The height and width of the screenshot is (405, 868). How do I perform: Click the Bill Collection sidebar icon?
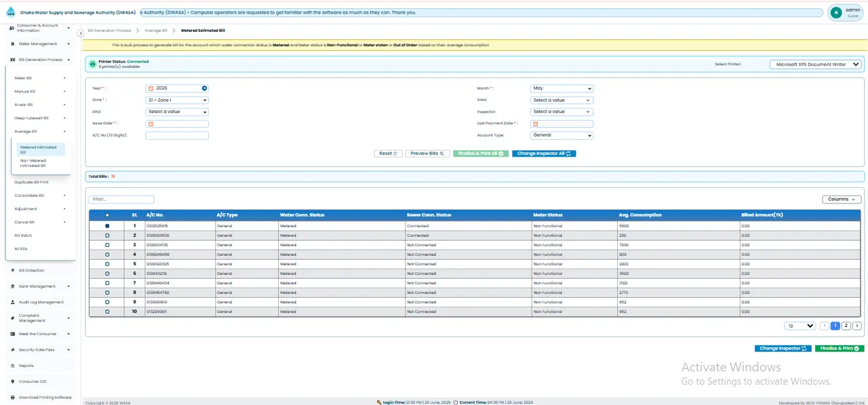coord(12,270)
